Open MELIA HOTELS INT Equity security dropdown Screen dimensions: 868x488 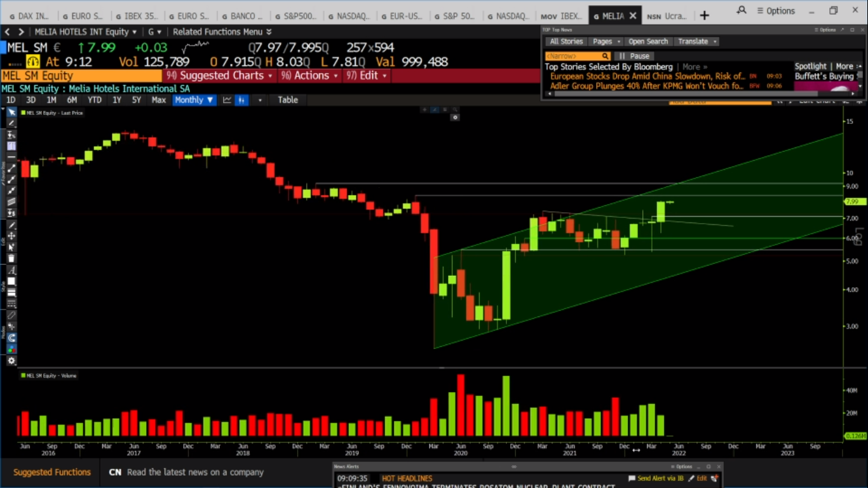point(86,32)
